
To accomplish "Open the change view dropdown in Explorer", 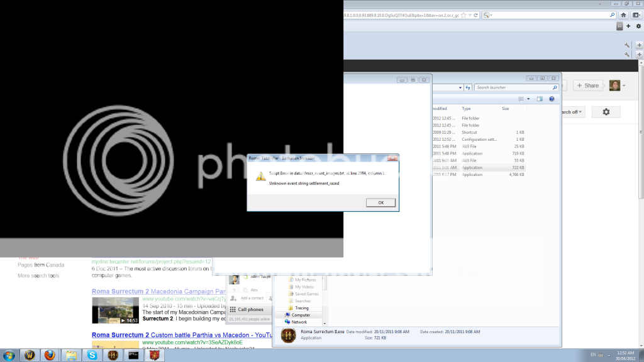I will [529, 99].
